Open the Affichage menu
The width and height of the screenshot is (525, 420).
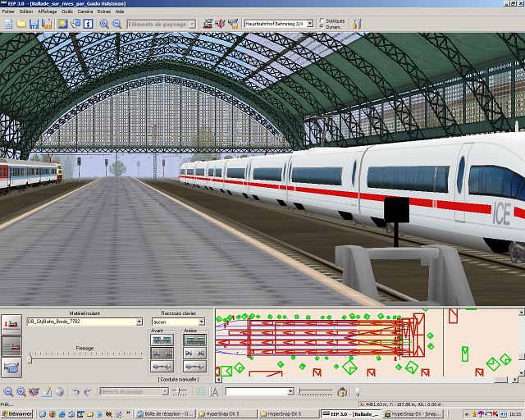tap(47, 12)
